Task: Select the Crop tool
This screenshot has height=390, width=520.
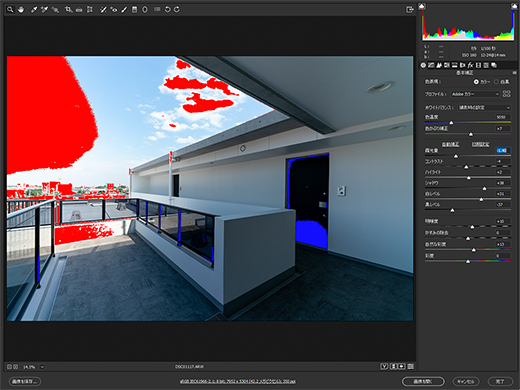Action: 68,10
